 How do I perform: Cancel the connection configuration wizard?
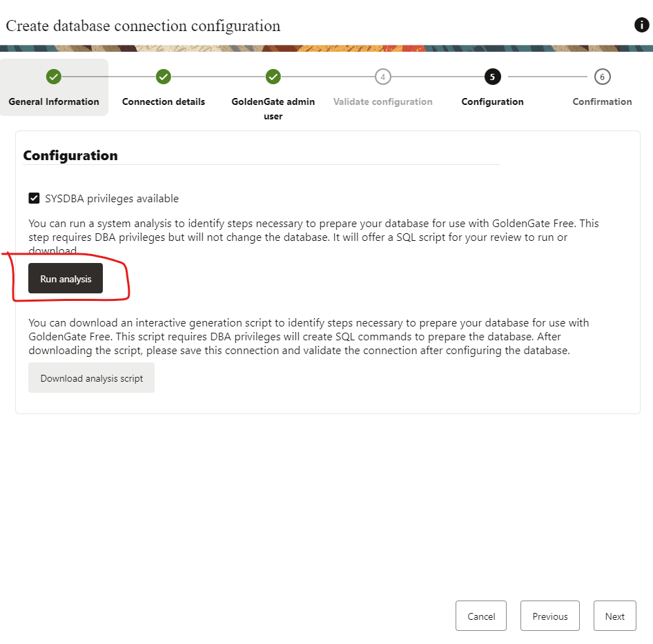481,616
